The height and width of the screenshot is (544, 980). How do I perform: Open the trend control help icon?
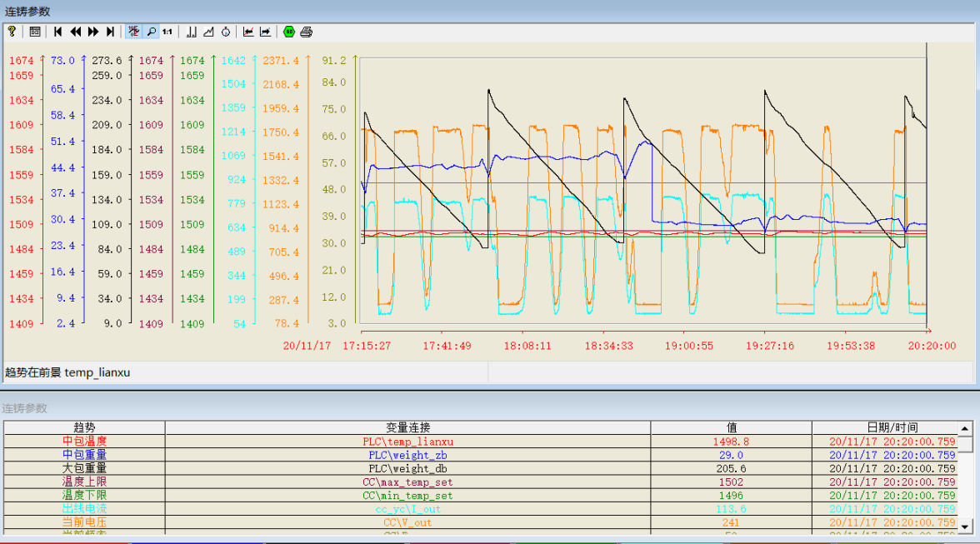[12, 31]
